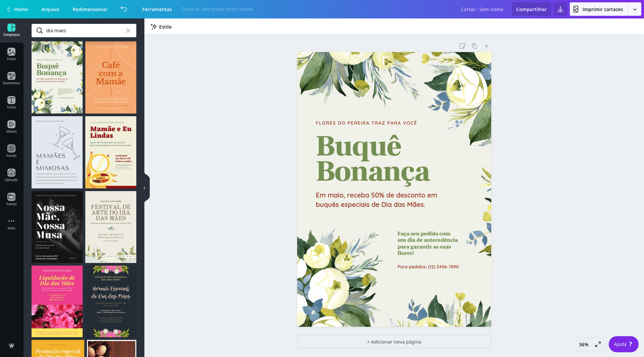Click the page notes icon above canvas
644x357 pixels.
click(462, 46)
